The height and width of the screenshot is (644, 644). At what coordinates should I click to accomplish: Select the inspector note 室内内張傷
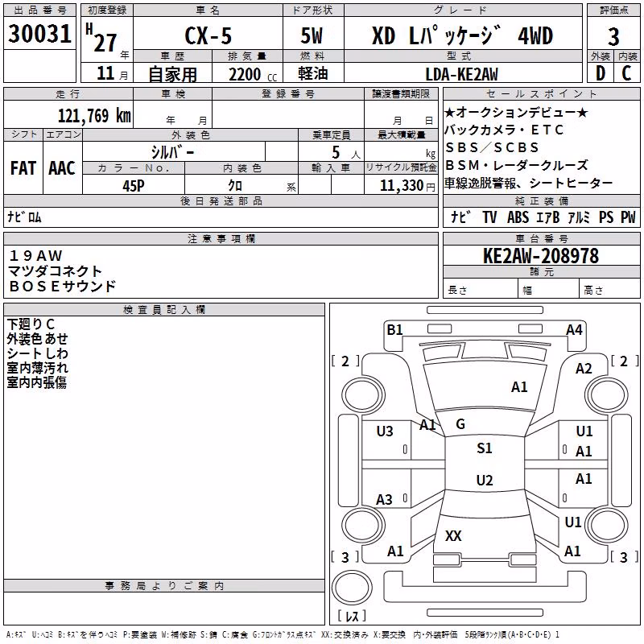click(x=36, y=382)
